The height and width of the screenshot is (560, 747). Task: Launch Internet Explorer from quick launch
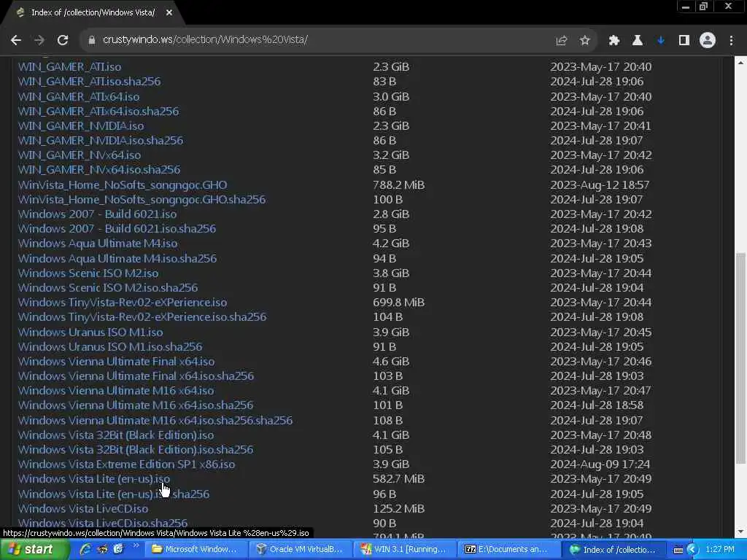tap(86, 550)
